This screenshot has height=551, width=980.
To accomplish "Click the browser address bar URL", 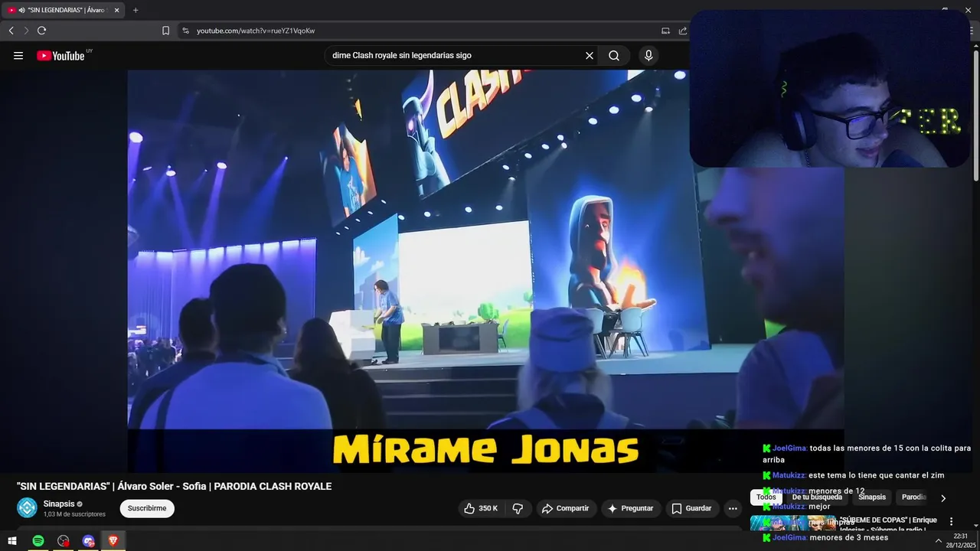I will tap(256, 31).
